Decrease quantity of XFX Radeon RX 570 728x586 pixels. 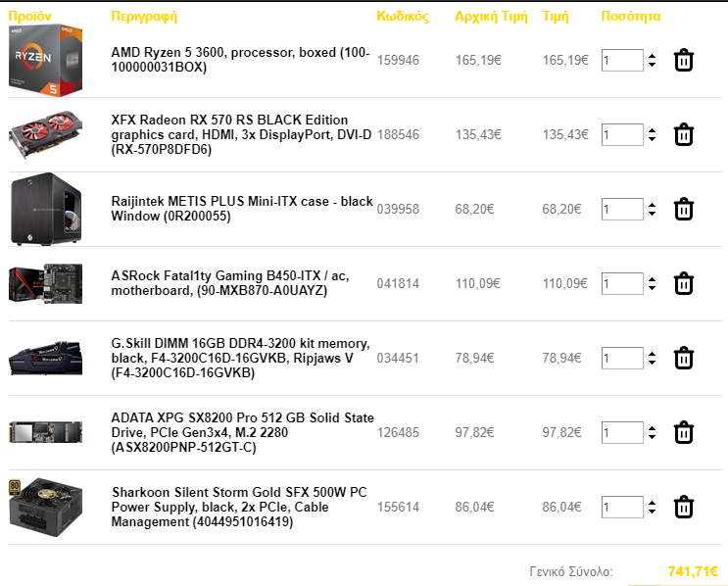[x=653, y=139]
